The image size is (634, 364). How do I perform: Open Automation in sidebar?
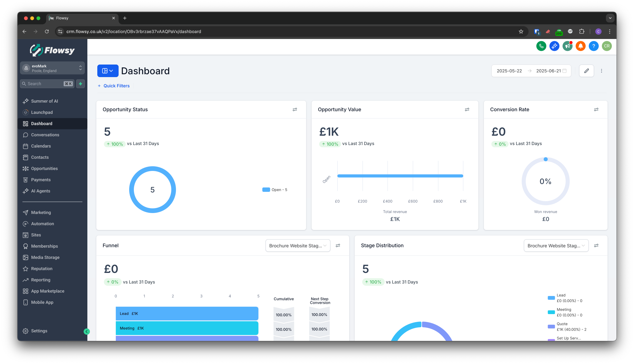click(x=52, y=224)
